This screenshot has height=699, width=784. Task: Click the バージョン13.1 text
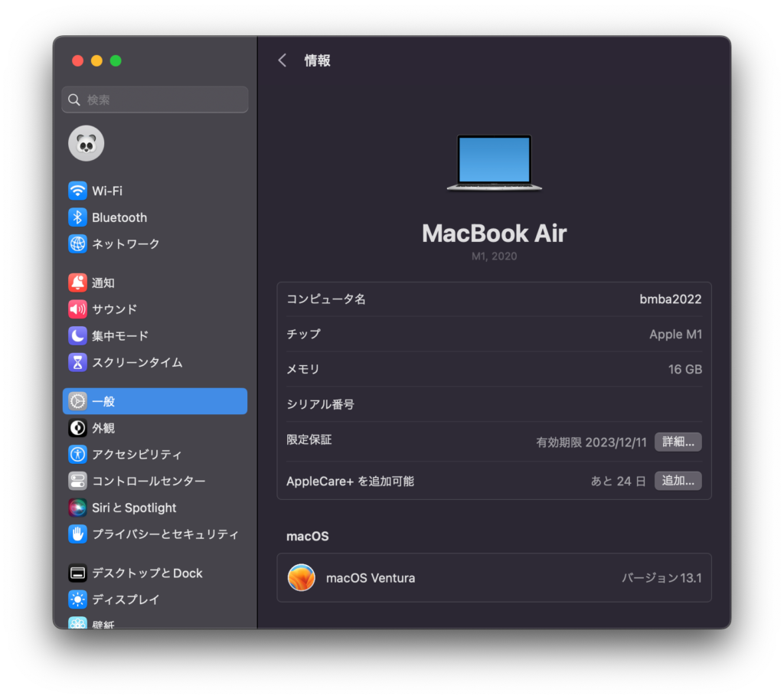point(661,578)
